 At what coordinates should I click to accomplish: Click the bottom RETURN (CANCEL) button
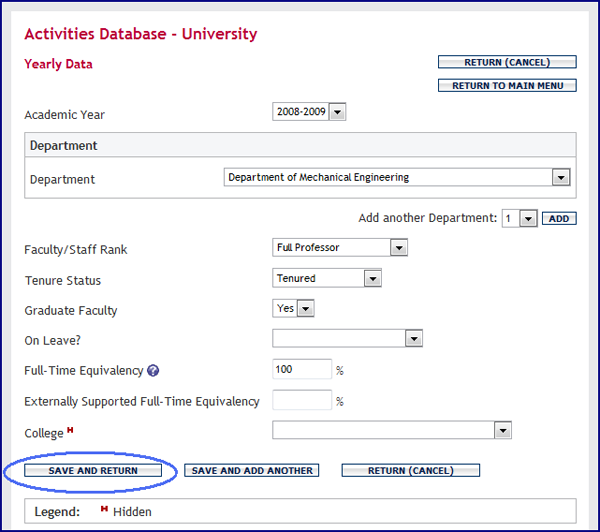pyautogui.click(x=411, y=470)
